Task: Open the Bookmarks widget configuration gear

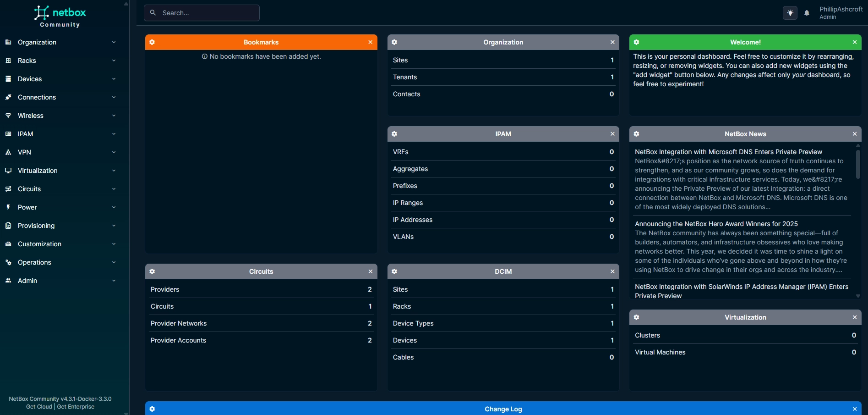Action: [152, 42]
